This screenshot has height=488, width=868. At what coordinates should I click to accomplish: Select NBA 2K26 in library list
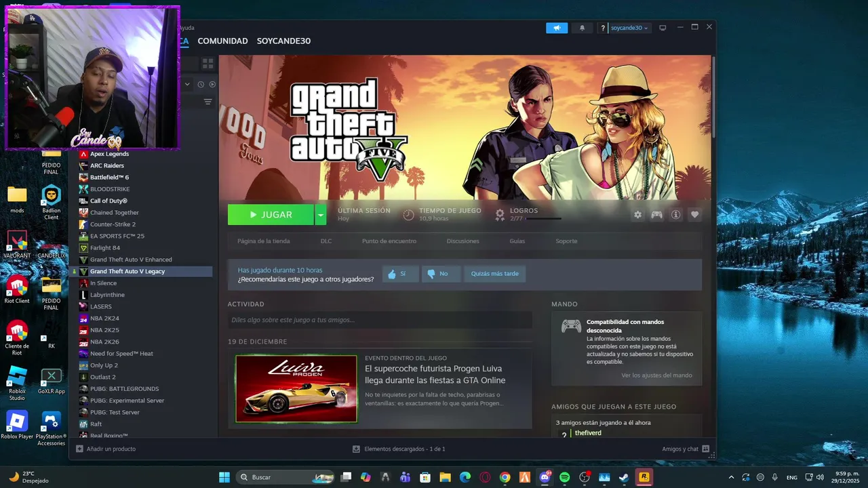click(104, 342)
